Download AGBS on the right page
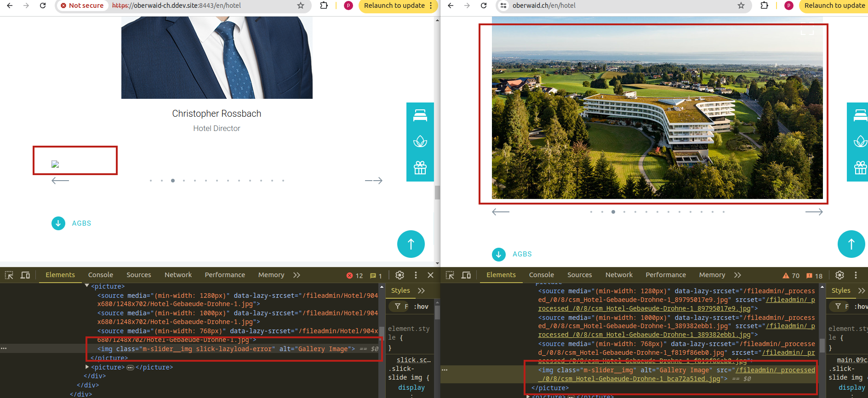The image size is (868, 398). point(512,254)
